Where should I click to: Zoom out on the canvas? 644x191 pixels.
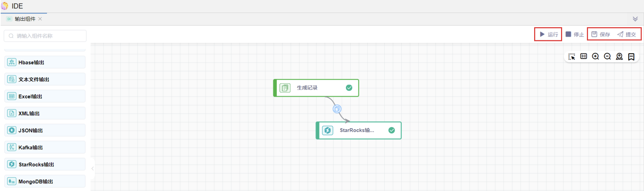[607, 57]
